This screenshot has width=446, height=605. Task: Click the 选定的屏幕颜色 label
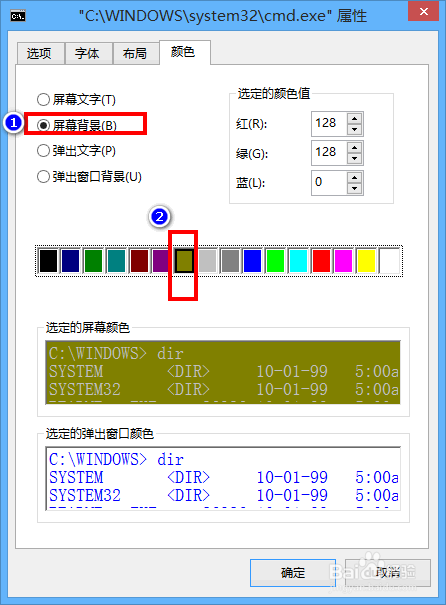pyautogui.click(x=88, y=328)
